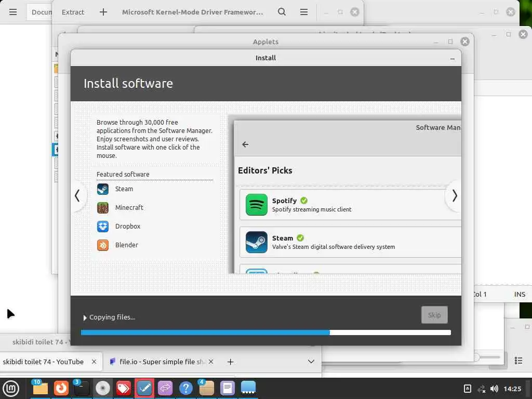
Task: Click the Blender icon in Featured software
Action: 103,245
